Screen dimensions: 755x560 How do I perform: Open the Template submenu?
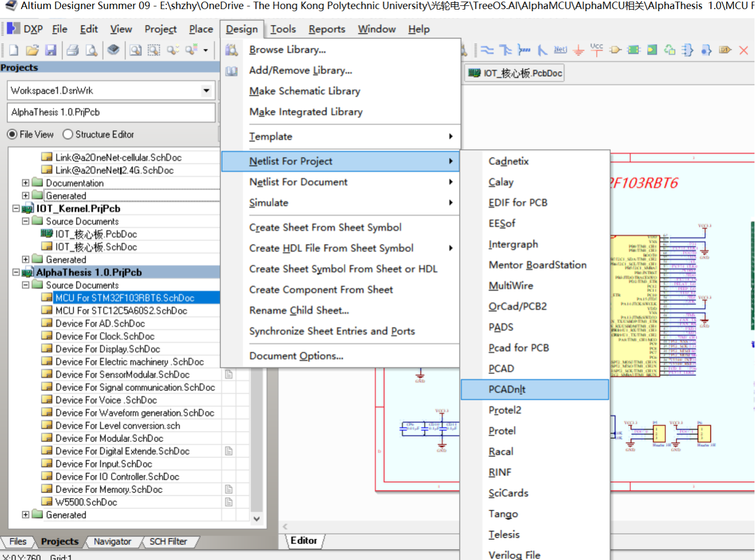pyautogui.click(x=341, y=137)
